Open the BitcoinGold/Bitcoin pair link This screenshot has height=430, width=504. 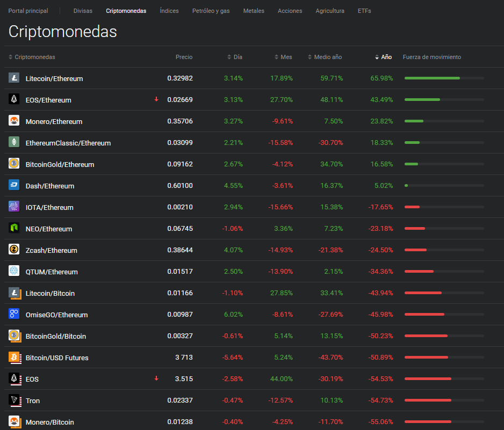click(x=55, y=336)
